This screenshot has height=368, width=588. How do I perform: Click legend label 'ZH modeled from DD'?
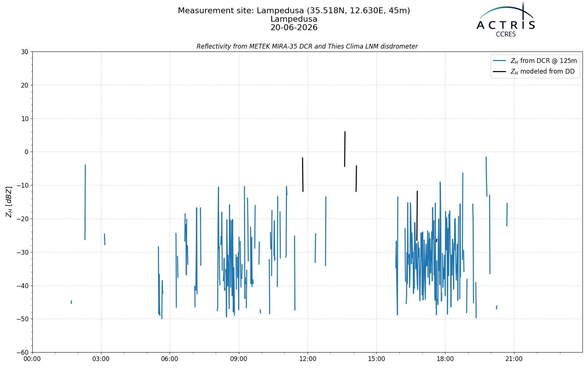point(542,71)
